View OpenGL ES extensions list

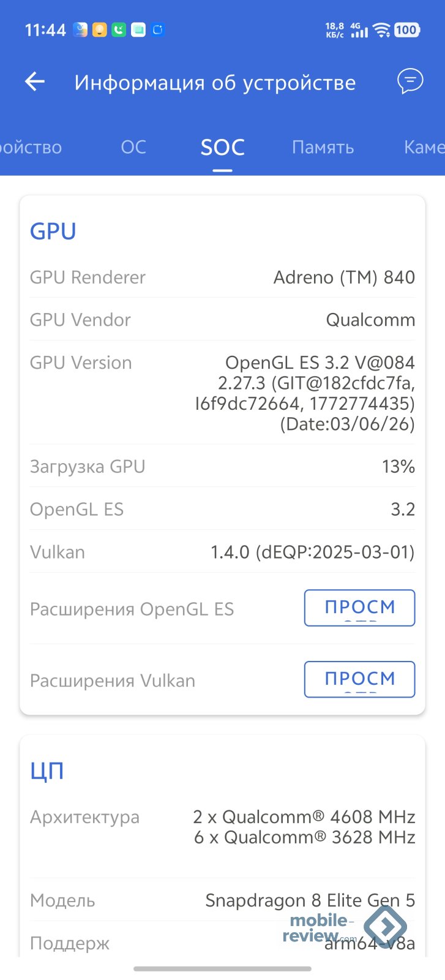(x=359, y=608)
